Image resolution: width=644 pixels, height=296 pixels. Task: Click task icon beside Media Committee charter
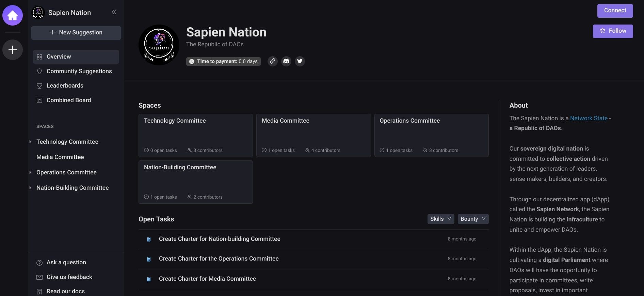coord(149,279)
